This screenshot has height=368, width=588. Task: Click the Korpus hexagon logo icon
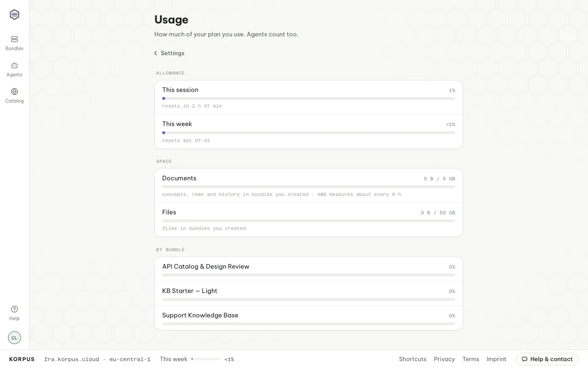14,15
